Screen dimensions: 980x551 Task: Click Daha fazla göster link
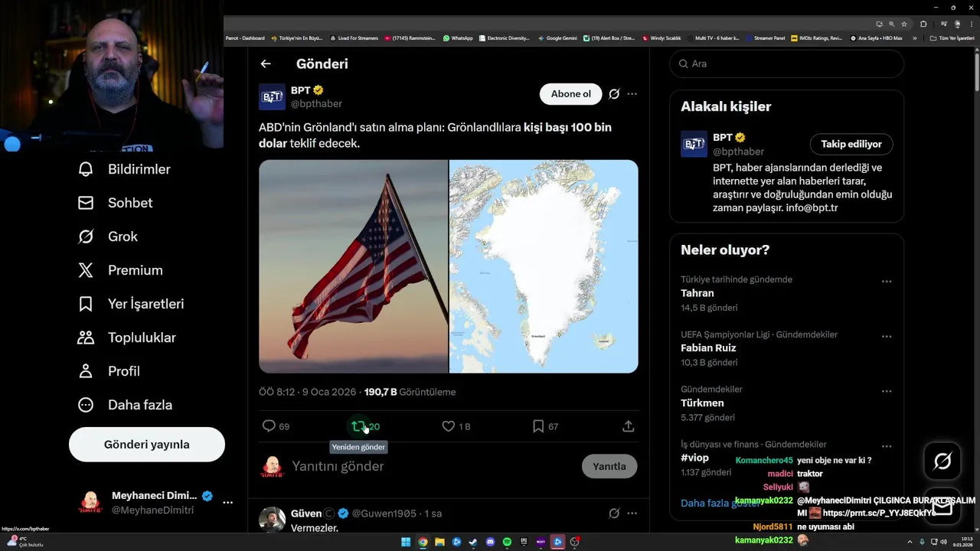point(720,503)
